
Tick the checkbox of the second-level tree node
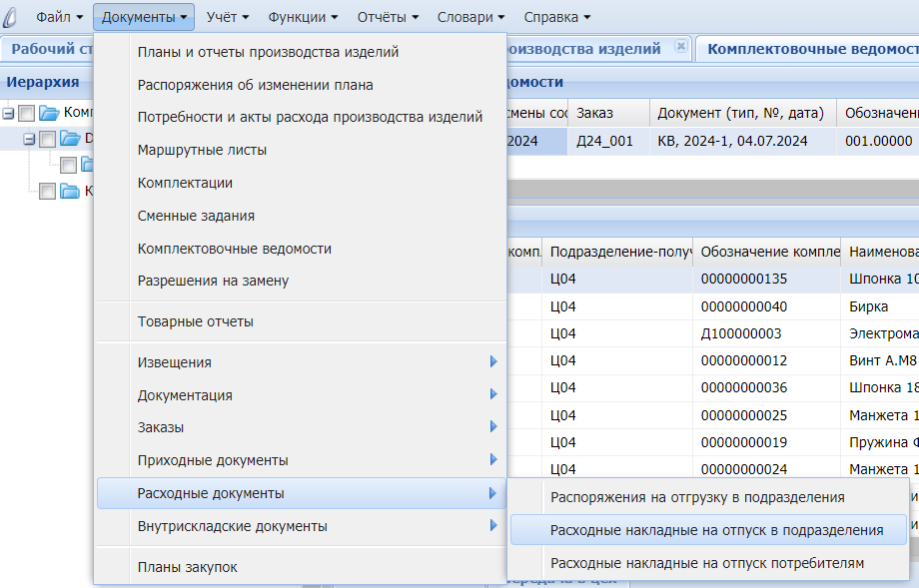(x=47, y=139)
